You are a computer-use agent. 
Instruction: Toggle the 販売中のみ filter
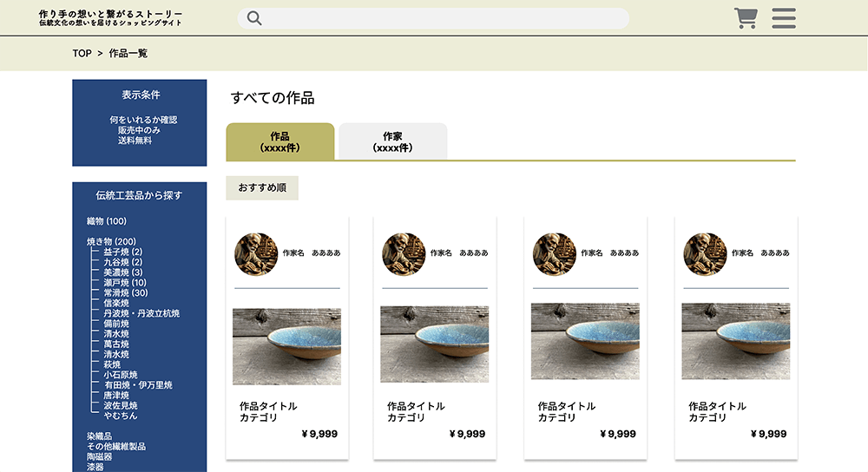[x=140, y=130]
